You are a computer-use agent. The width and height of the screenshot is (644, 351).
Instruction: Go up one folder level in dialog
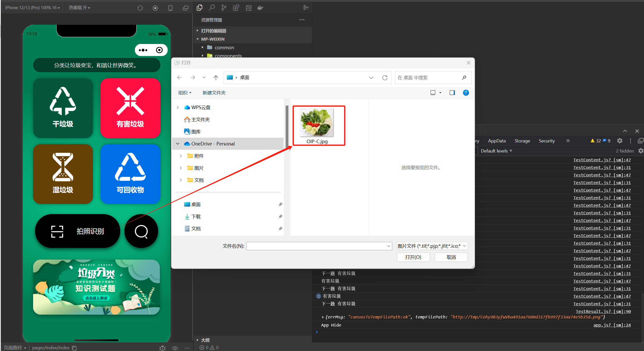coord(216,78)
